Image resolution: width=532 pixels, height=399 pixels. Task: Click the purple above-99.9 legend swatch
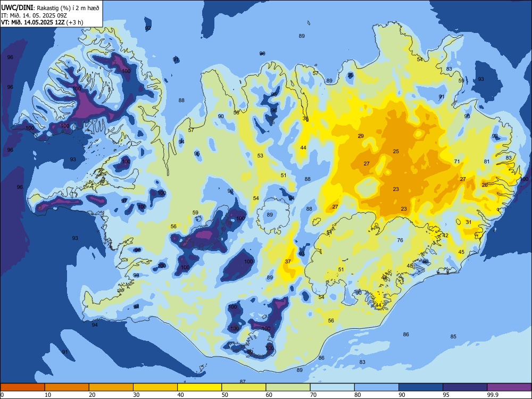tap(509, 387)
